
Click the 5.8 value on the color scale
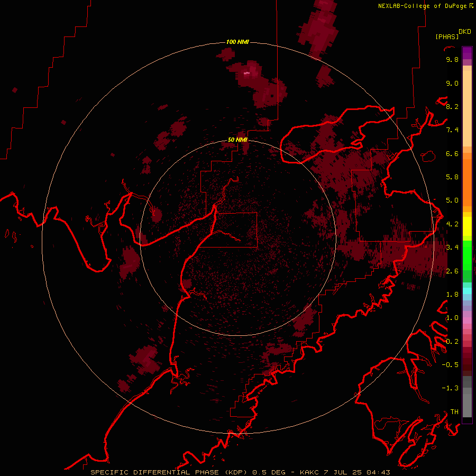click(x=452, y=177)
